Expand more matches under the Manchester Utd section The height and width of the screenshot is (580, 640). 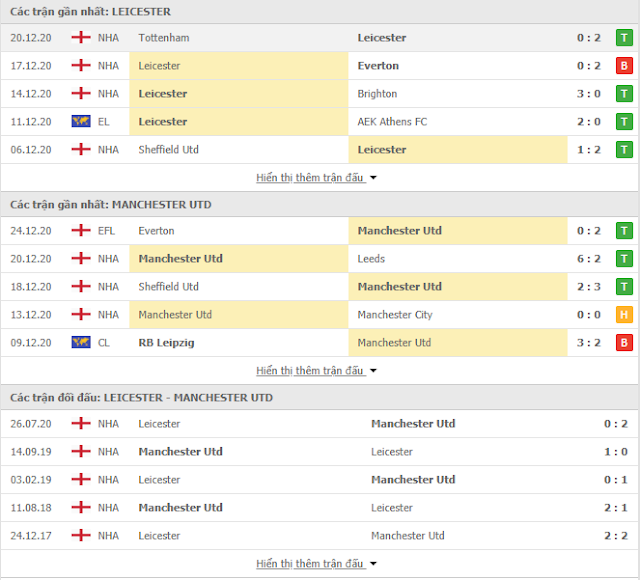tap(316, 371)
